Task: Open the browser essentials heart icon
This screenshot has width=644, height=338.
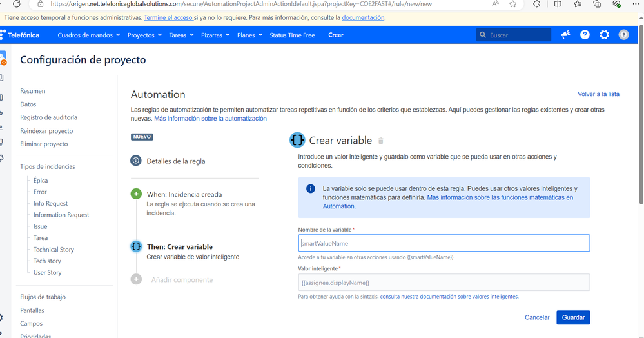Action: tap(616, 4)
